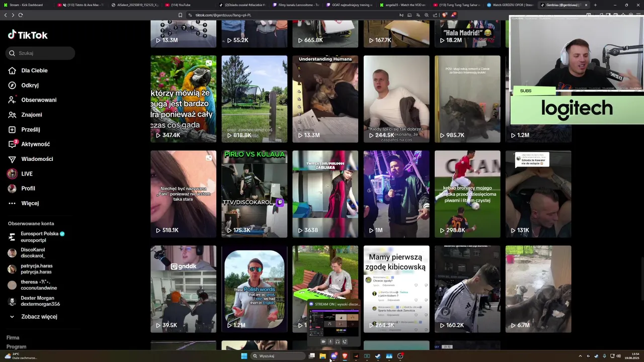
Task: Open the Odkryj page
Action: (30, 85)
